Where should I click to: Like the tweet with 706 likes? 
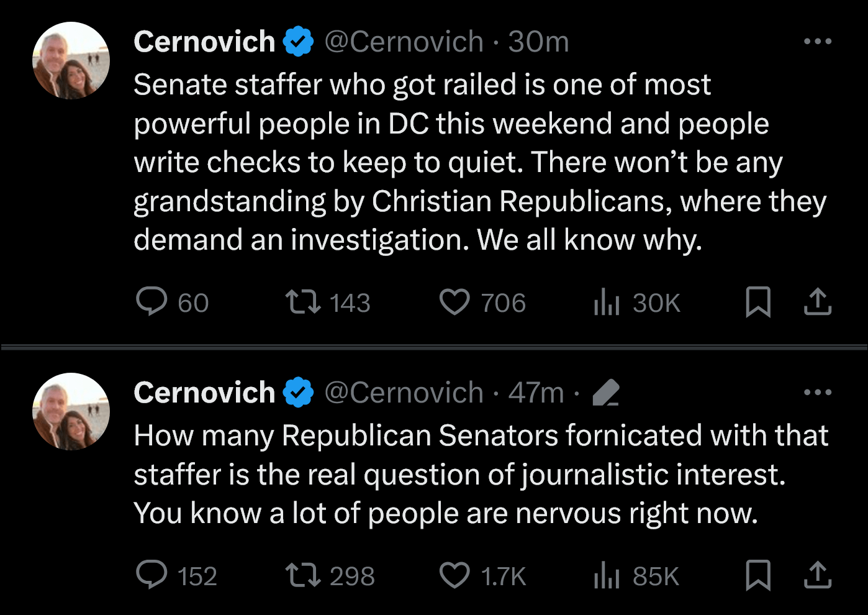click(454, 303)
